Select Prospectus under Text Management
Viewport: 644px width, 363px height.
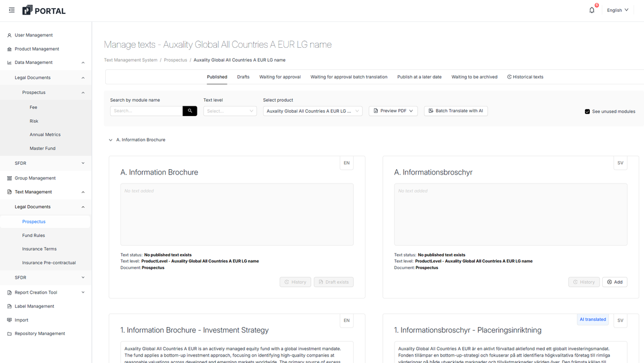34,222
